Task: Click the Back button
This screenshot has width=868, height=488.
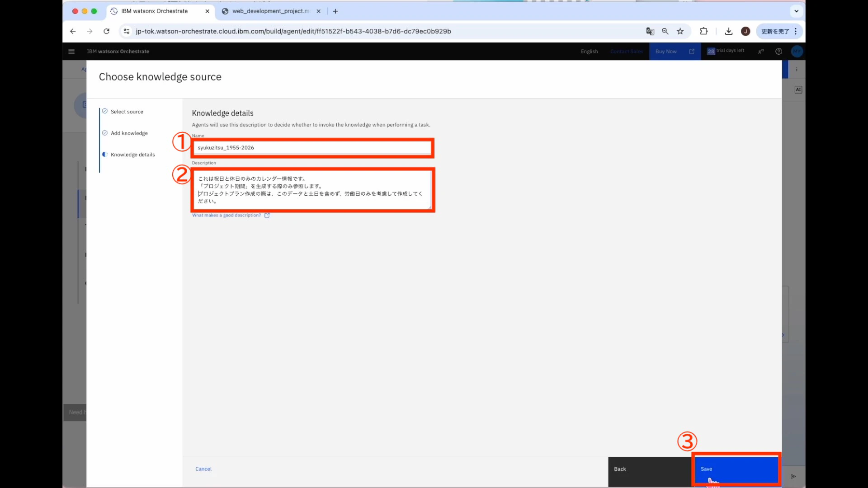Action: pos(650,469)
